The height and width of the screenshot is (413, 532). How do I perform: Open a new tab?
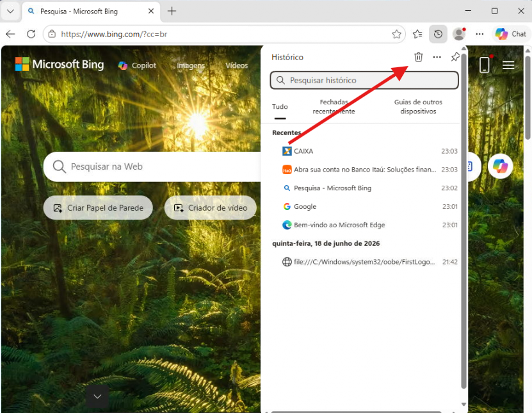pyautogui.click(x=172, y=11)
